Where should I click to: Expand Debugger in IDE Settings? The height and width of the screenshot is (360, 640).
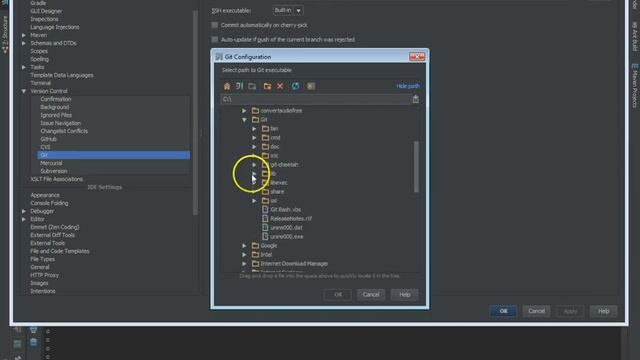pyautogui.click(x=24, y=211)
